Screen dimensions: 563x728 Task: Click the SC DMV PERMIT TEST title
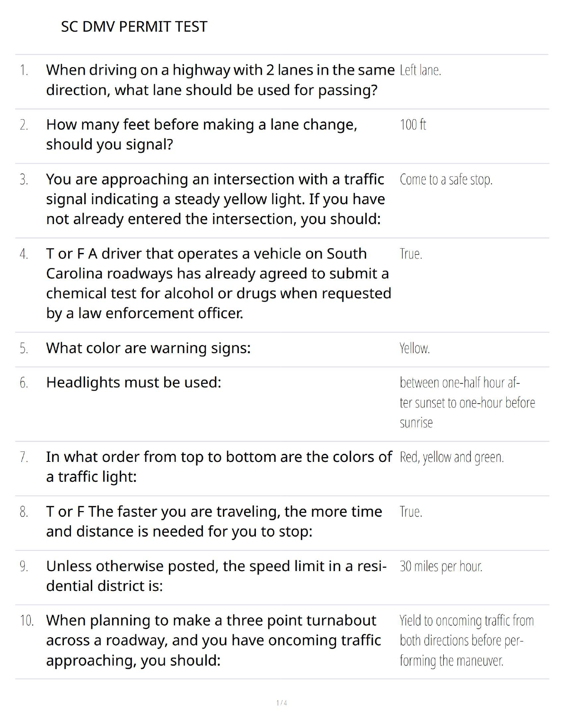[134, 26]
